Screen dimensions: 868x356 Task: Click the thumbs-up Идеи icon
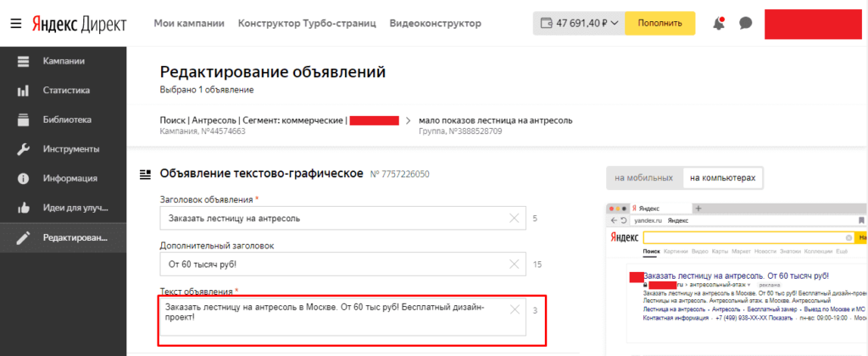point(23,209)
